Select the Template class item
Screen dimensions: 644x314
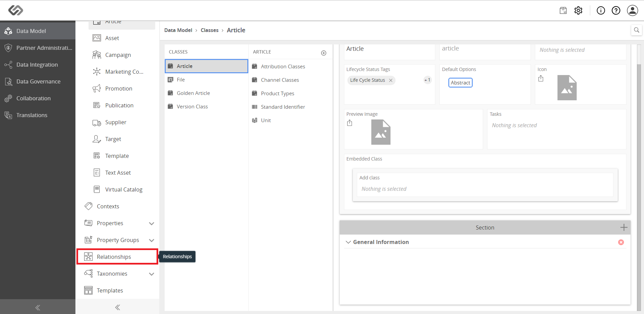click(x=122, y=156)
